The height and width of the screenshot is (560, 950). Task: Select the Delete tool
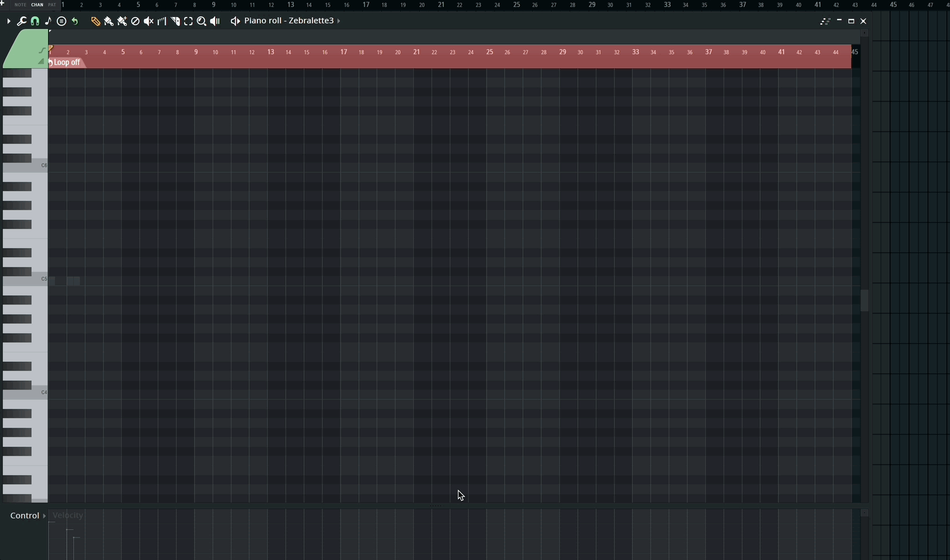[x=135, y=21]
